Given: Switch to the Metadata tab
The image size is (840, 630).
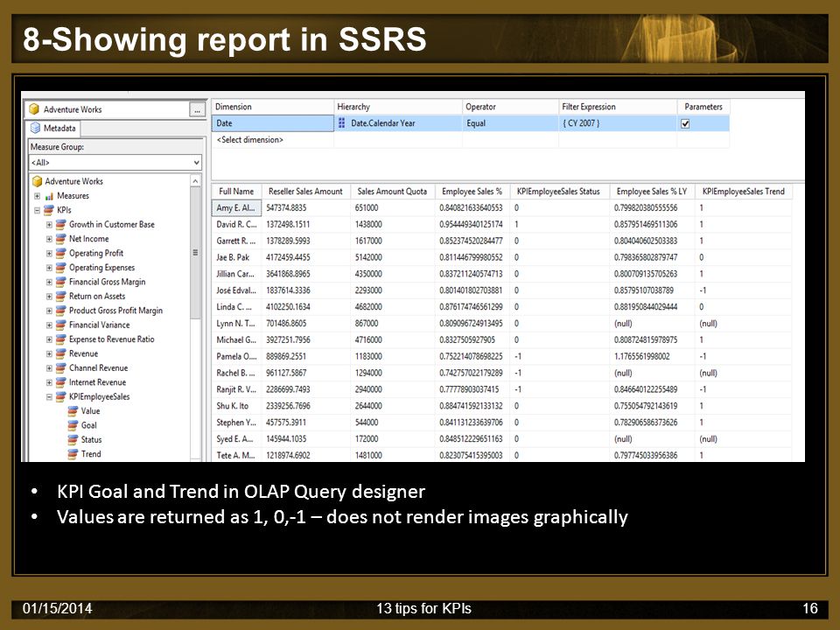Looking at the screenshot, I should point(53,128).
